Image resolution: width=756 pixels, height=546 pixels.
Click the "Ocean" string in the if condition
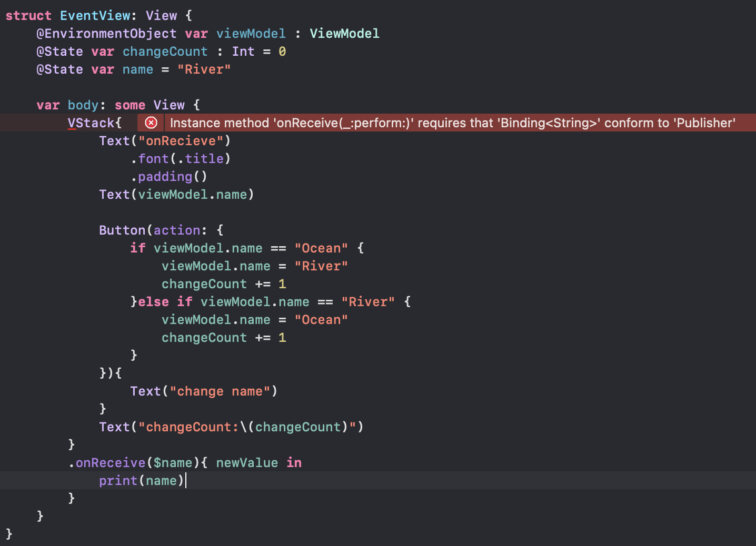pyautogui.click(x=321, y=248)
